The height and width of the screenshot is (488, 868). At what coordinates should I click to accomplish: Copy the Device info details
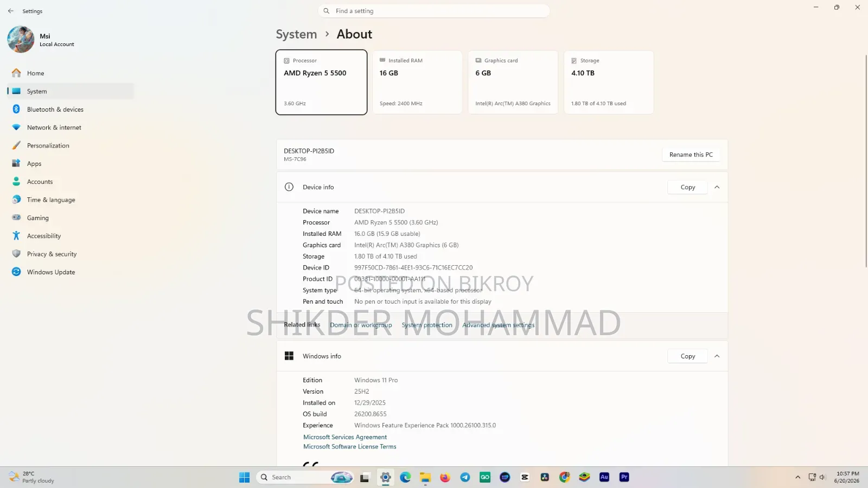[x=687, y=187]
